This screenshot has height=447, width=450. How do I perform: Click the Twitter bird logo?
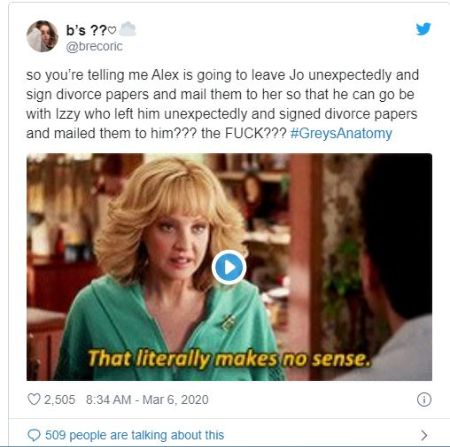point(423,29)
